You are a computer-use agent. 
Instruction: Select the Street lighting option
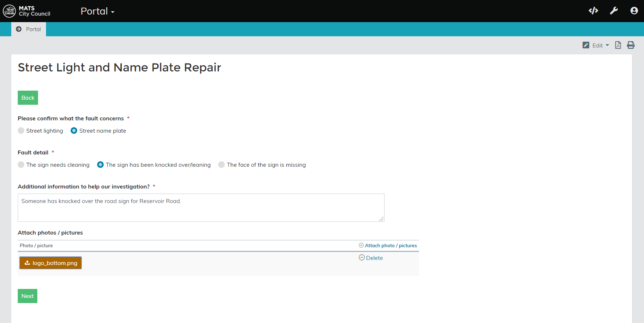click(21, 131)
